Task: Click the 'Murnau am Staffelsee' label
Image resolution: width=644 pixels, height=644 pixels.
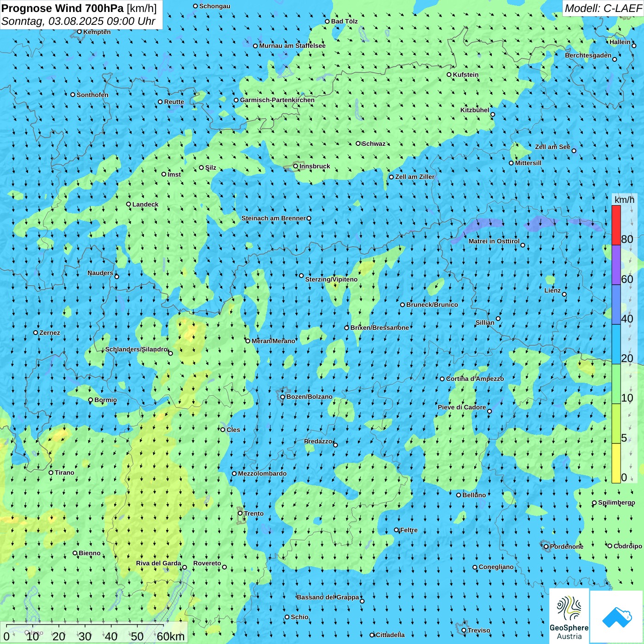Action: 293,46
